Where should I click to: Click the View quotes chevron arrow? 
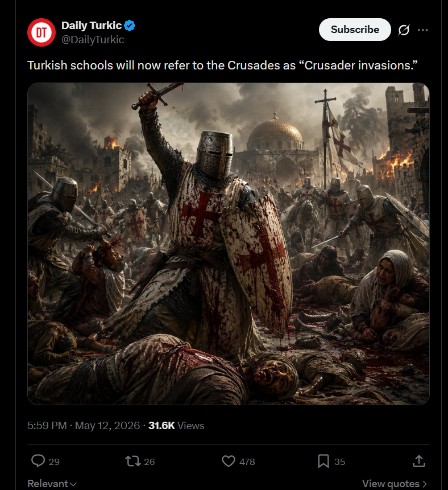pyautogui.click(x=424, y=484)
